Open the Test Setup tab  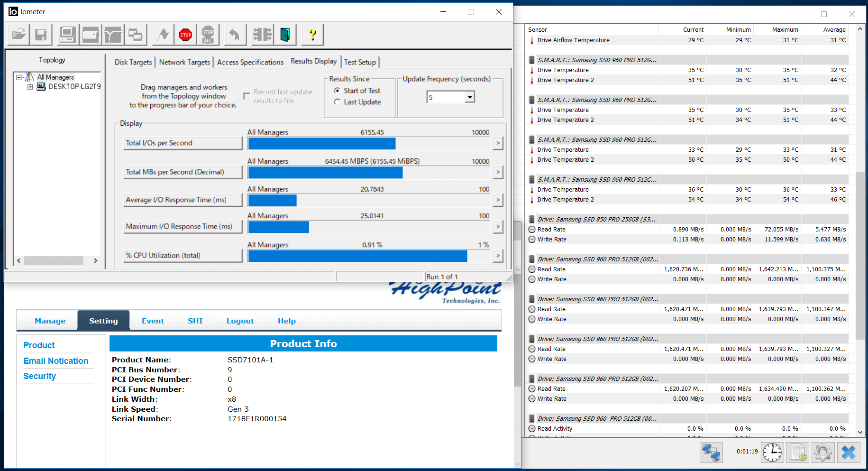[360, 62]
